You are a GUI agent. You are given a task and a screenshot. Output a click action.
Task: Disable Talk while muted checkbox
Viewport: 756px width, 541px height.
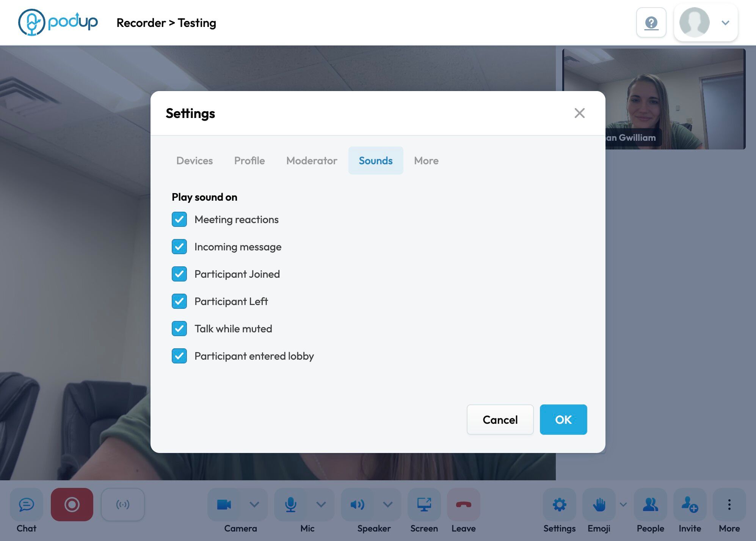click(x=179, y=329)
